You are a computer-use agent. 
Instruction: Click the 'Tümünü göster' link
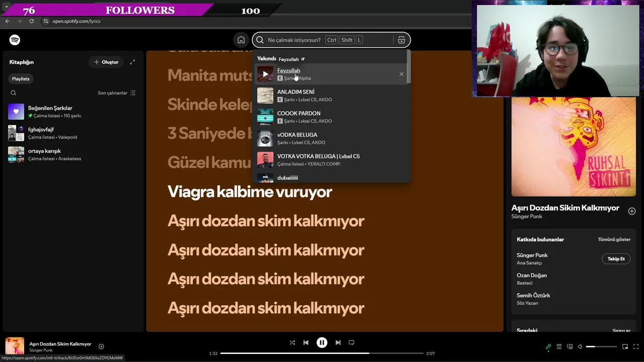(614, 239)
